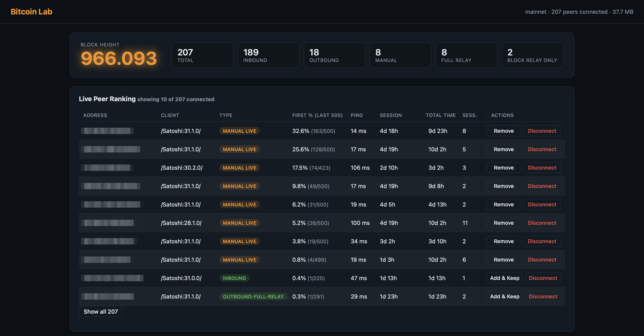This screenshot has height=336, width=644.
Task: Disconnect the INBOUND Satoshi:31.0.0 peer
Action: coord(543,278)
